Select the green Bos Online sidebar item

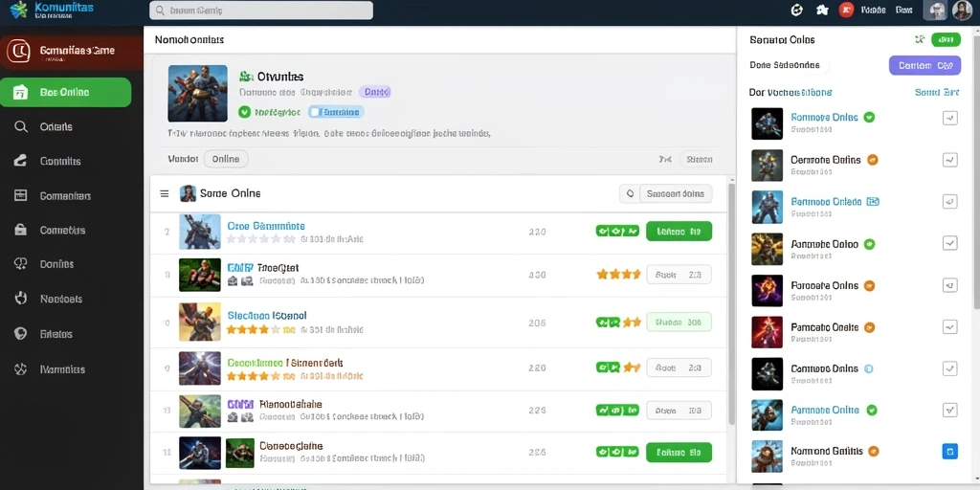(66, 93)
